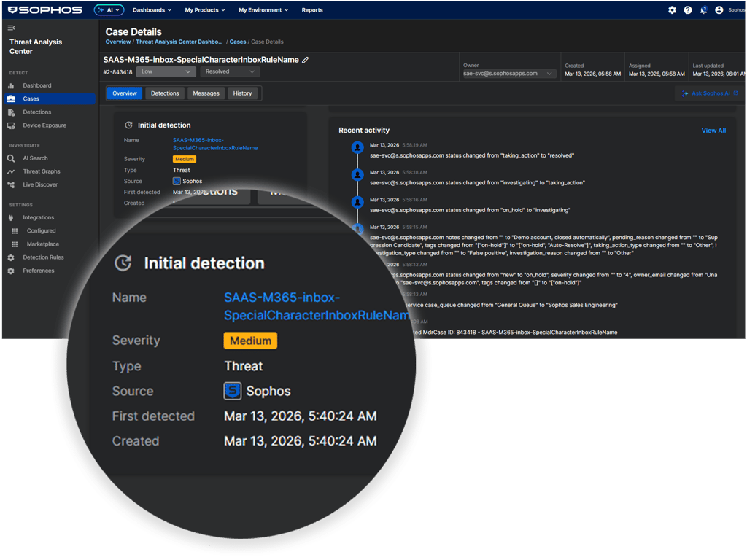Click the Ask Sophos AI button
This screenshot has width=747, height=560.
(x=708, y=93)
